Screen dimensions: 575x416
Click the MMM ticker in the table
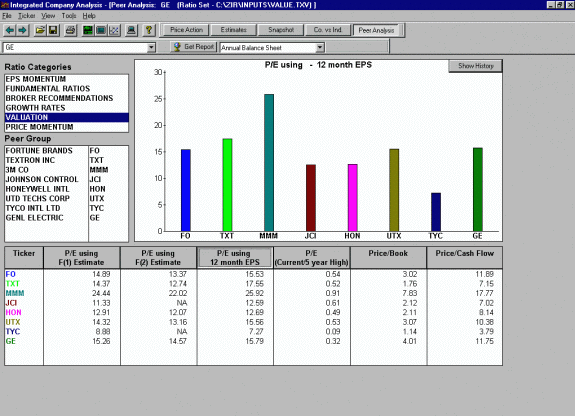tap(15, 293)
